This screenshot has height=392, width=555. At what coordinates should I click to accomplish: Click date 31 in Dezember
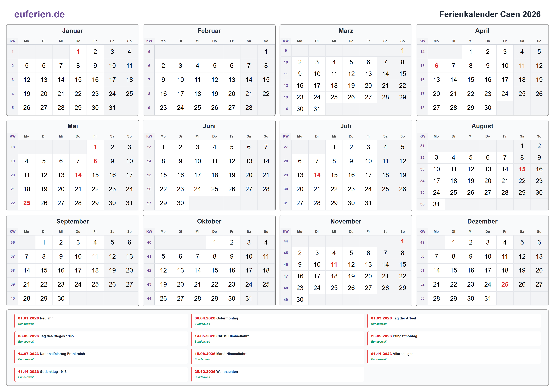tap(488, 299)
